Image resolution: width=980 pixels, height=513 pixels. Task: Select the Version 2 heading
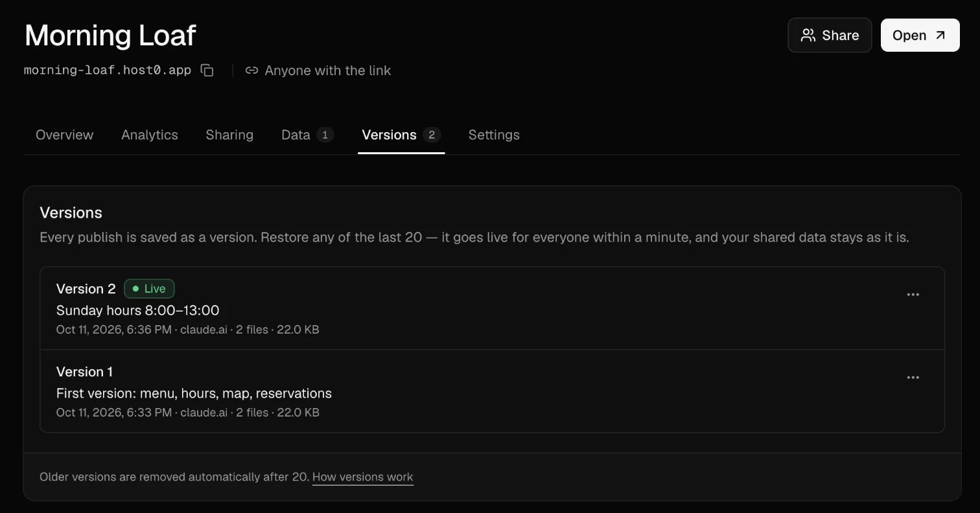point(86,289)
